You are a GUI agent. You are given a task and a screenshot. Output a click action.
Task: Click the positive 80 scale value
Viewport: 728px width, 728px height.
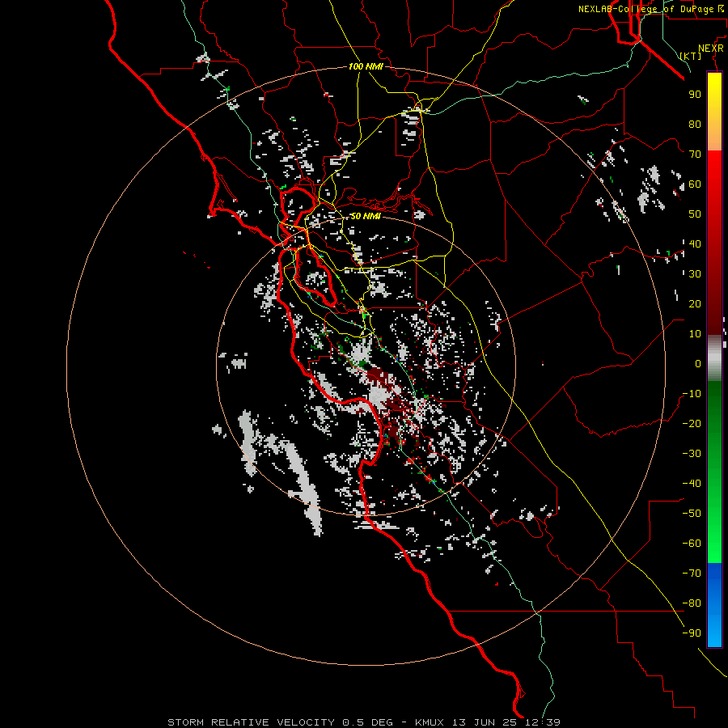(x=695, y=124)
